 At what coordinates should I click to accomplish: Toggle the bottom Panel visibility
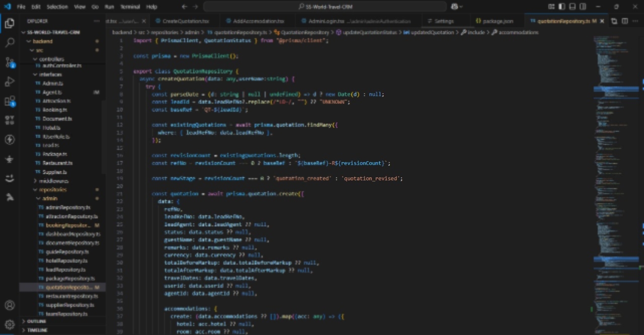click(573, 7)
